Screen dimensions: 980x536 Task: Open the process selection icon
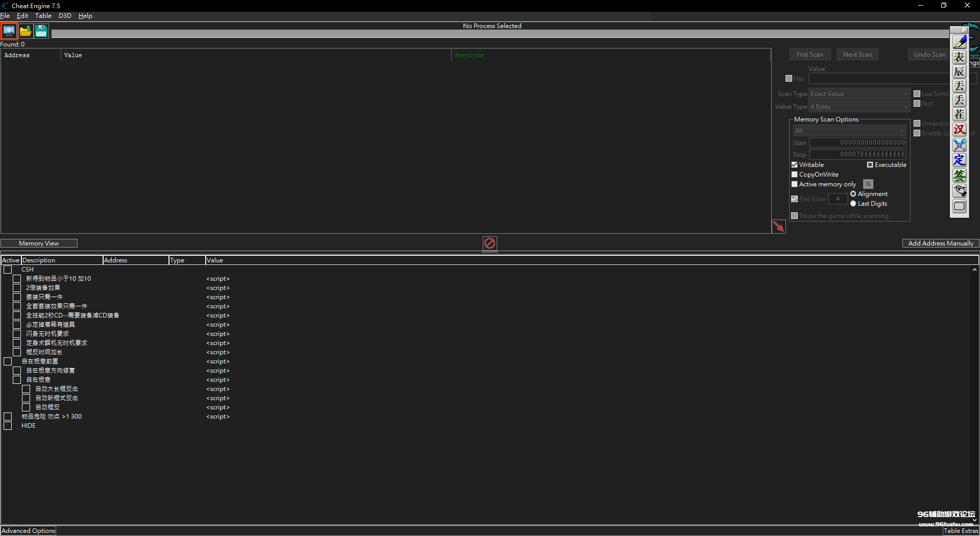[9, 31]
